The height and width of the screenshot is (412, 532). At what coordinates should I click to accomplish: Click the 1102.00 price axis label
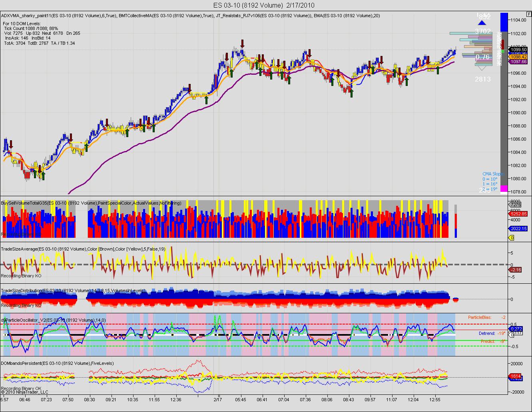click(x=518, y=33)
